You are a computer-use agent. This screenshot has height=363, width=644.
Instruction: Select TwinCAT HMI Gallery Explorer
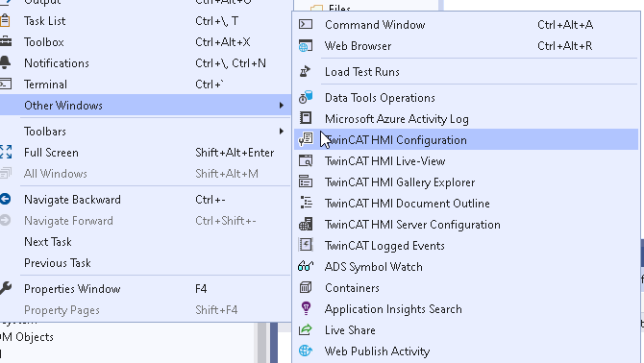(466, 182)
